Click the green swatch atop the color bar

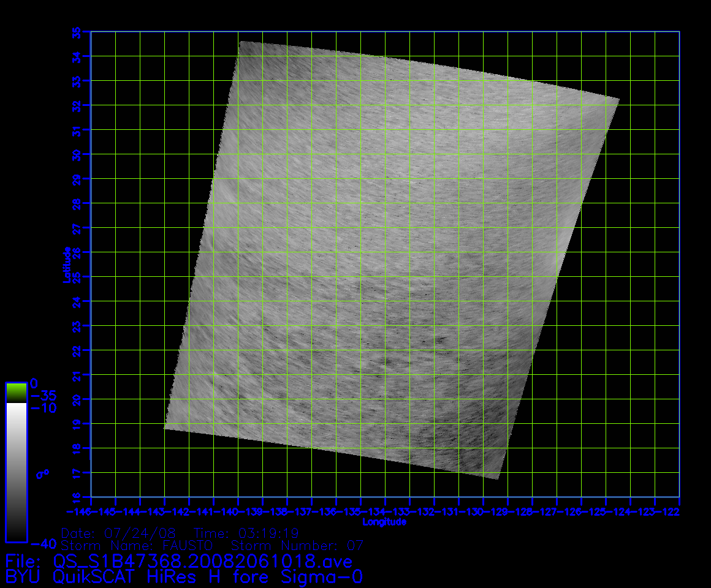pyautogui.click(x=16, y=392)
